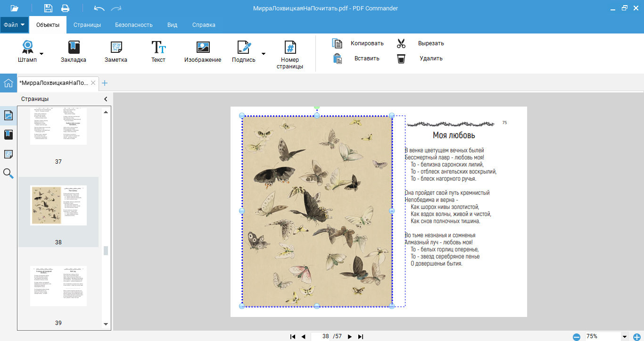Zoom out with the minus button
644x341 pixels.
(x=576, y=337)
